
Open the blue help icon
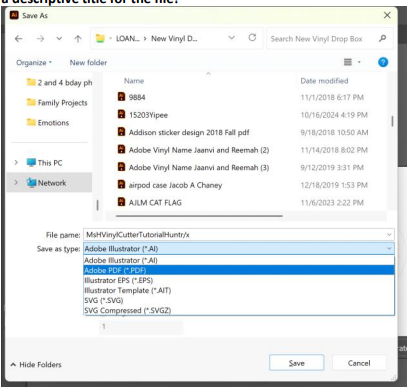click(x=383, y=62)
